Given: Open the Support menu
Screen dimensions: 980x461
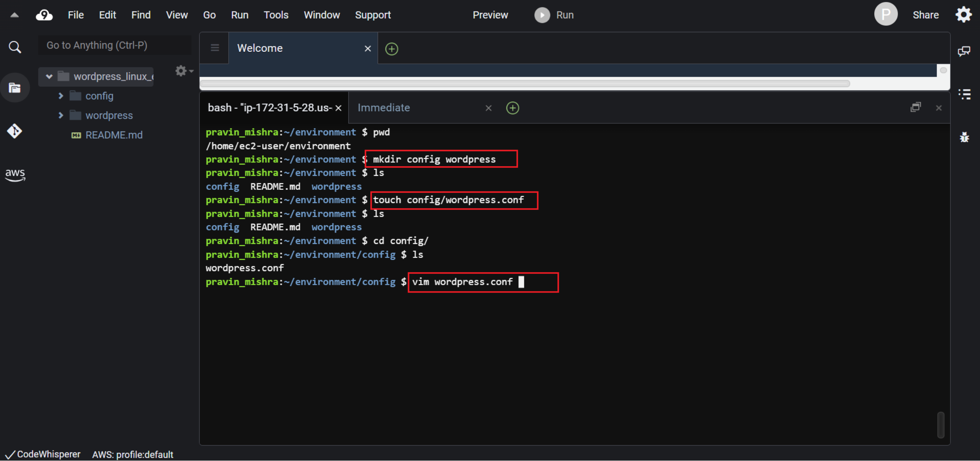Looking at the screenshot, I should [373, 15].
